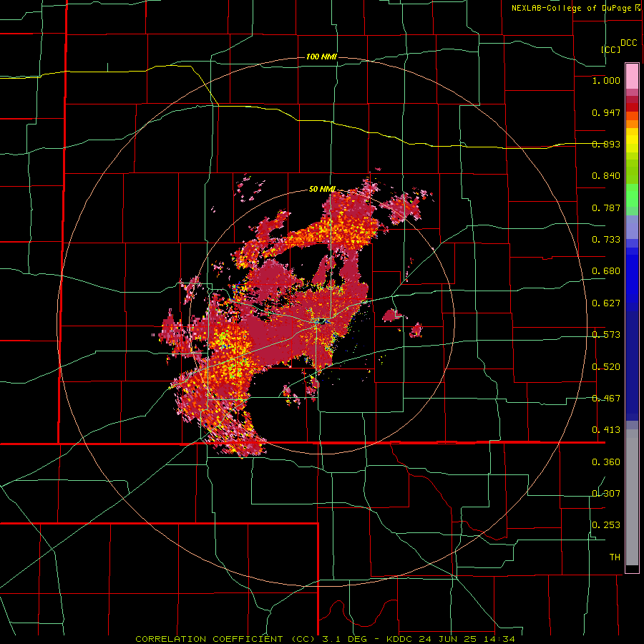This screenshot has height=644, width=644.
Task: Click the Correlation Coefficient caption at bottom
Action: 325,639
